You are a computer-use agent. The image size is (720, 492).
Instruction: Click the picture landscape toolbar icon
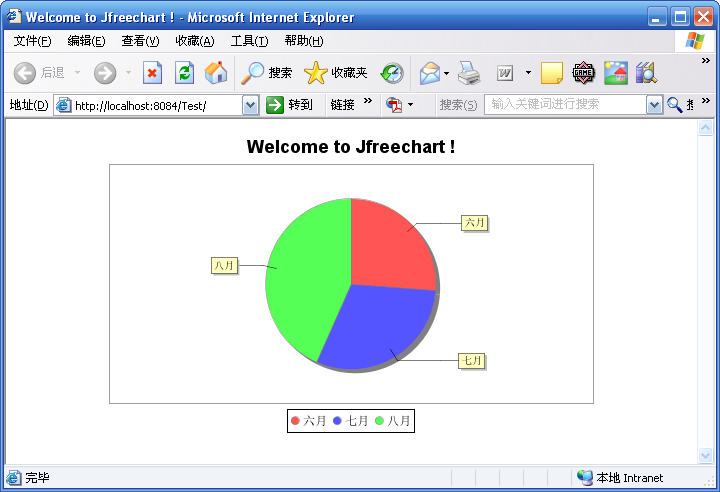pyautogui.click(x=616, y=73)
